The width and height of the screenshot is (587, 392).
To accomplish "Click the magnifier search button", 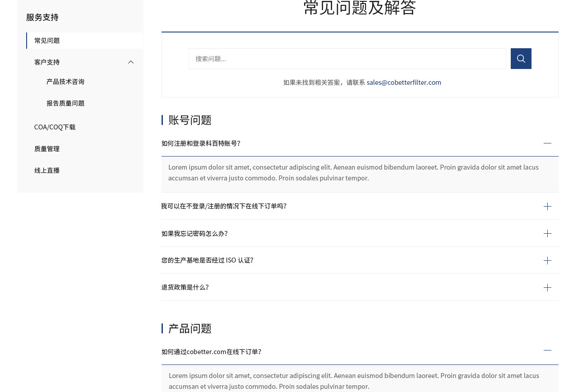I will [x=521, y=59].
